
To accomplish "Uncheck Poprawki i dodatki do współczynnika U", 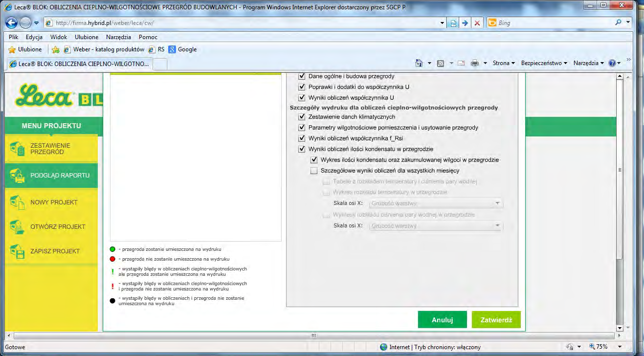I will coord(302,87).
